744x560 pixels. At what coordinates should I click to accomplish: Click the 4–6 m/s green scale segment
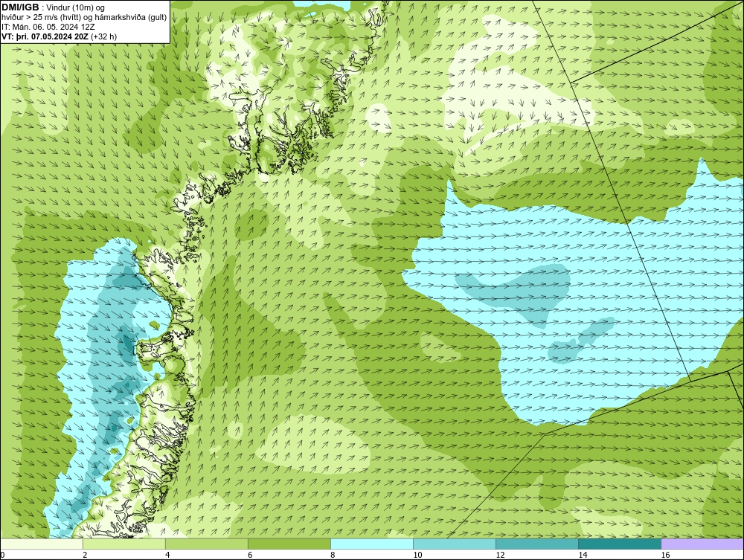207,544
